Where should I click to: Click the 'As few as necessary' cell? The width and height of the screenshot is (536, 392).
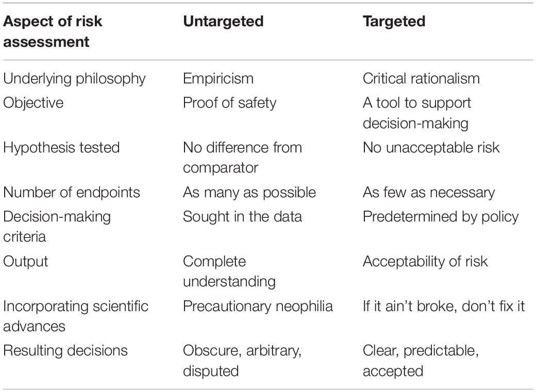(x=428, y=192)
